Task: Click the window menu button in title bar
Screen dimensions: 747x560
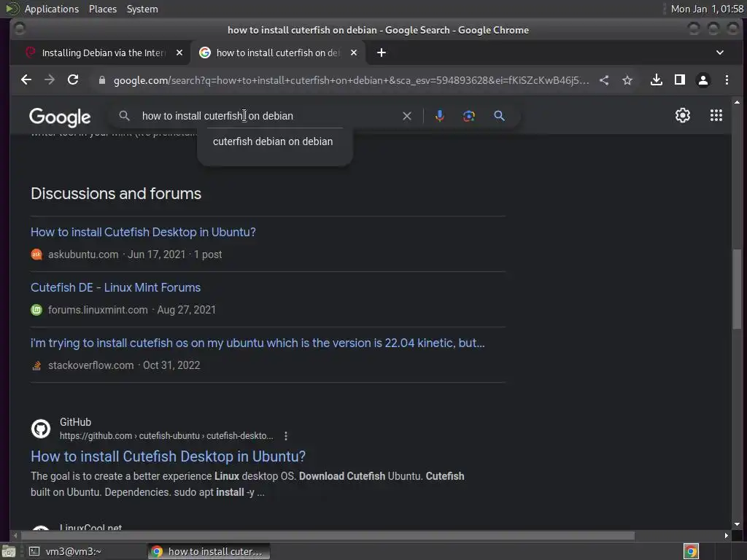Action: (x=20, y=29)
